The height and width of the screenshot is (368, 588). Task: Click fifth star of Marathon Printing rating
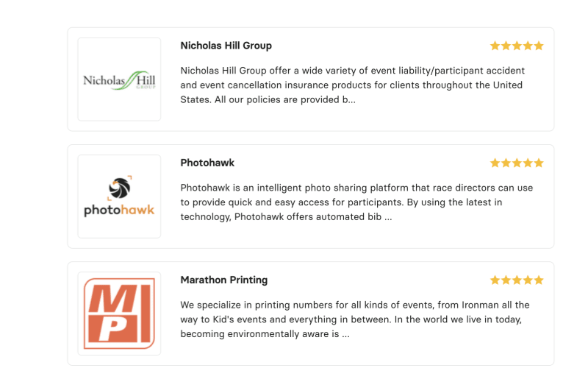[539, 280]
